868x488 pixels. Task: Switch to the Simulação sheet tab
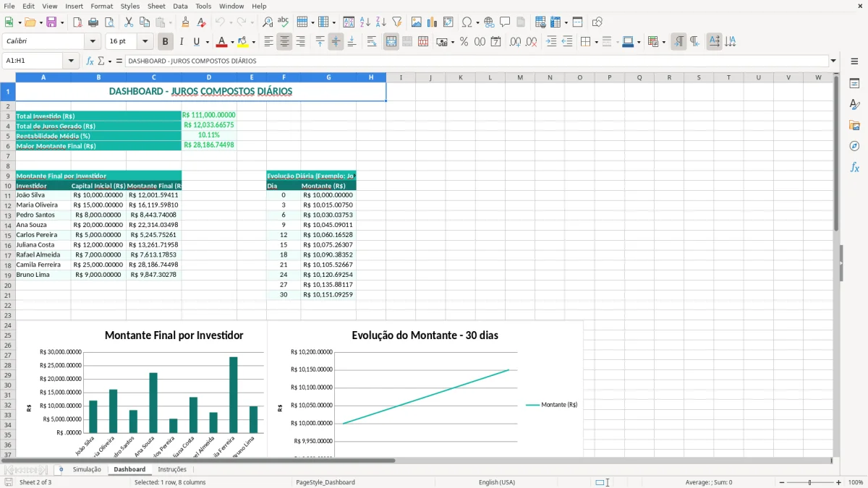click(x=87, y=469)
